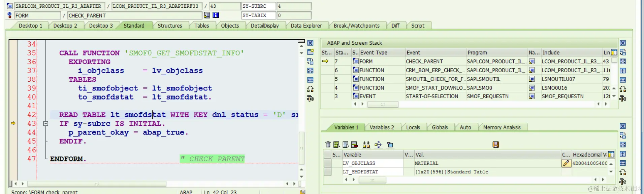Click the move arrows icon in variables toolbar
Image resolution: width=644 pixels, height=194 pixels.
tap(378, 145)
